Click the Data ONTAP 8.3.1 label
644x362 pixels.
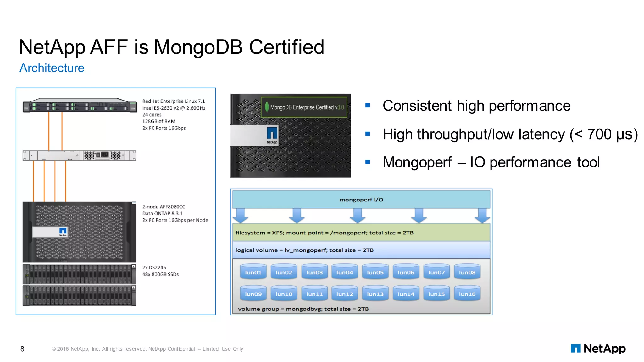pos(162,213)
